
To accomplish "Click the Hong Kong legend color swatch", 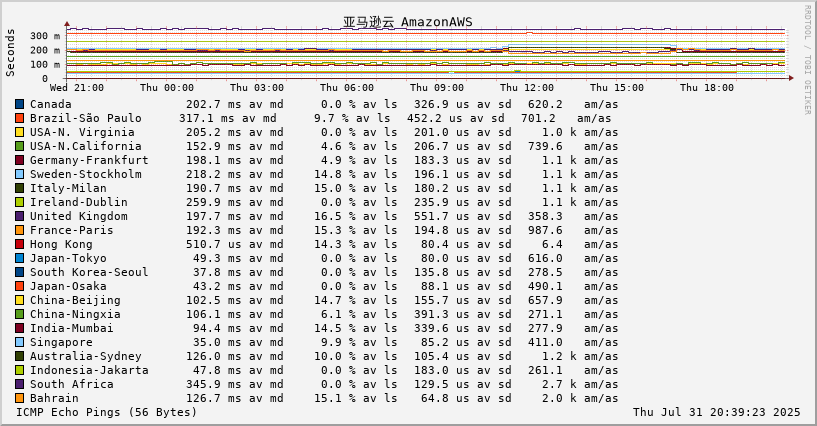I will pos(20,244).
